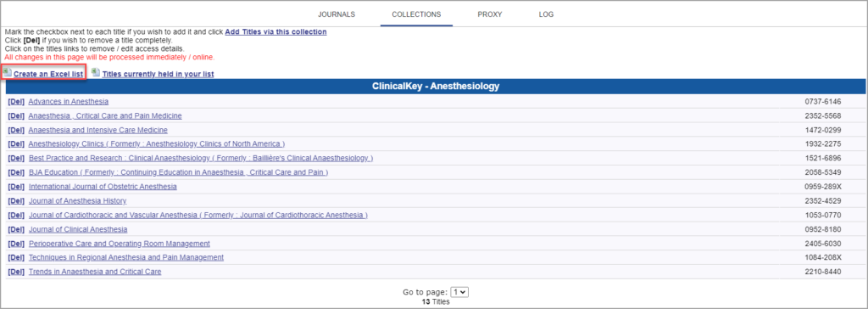Click [Del] for Best Practice and Research
The height and width of the screenshot is (309, 868).
[x=17, y=158]
